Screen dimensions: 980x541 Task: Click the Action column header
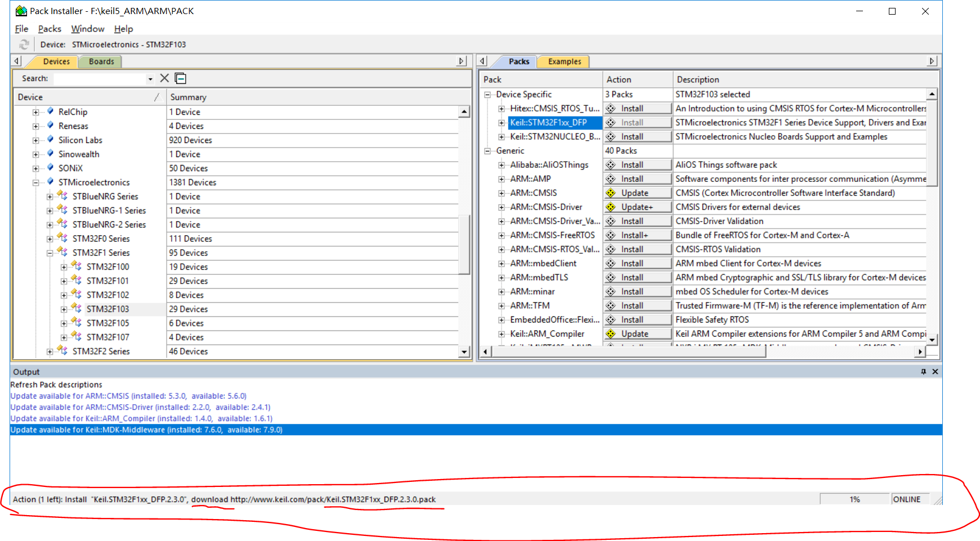637,80
